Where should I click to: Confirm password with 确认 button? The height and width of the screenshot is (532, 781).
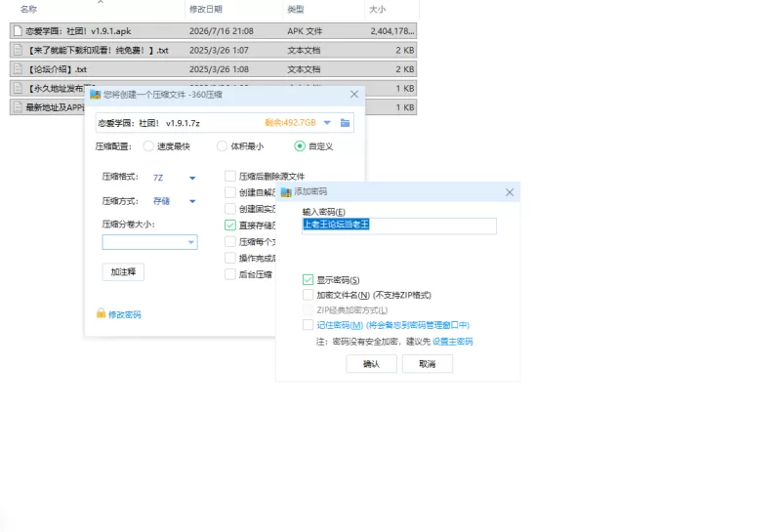(372, 364)
